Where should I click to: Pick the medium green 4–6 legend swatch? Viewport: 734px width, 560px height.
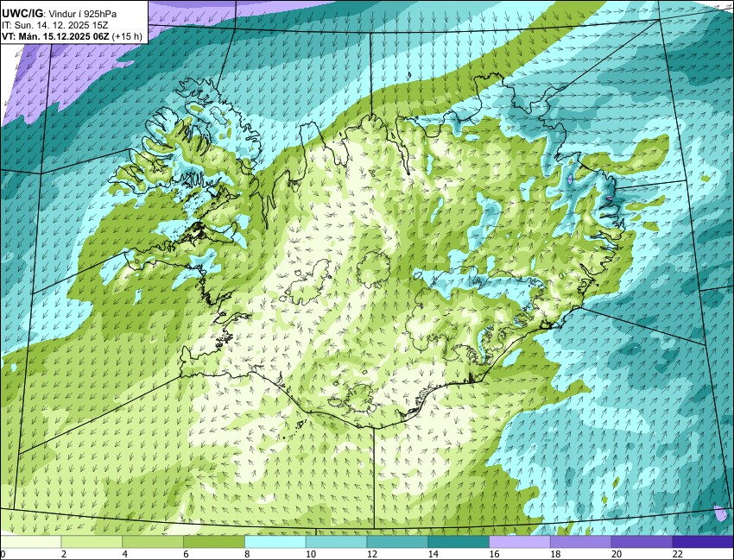[153, 542]
